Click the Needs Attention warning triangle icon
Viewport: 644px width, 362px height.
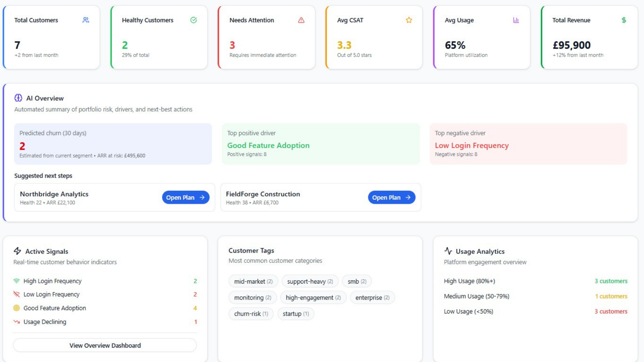301,20
